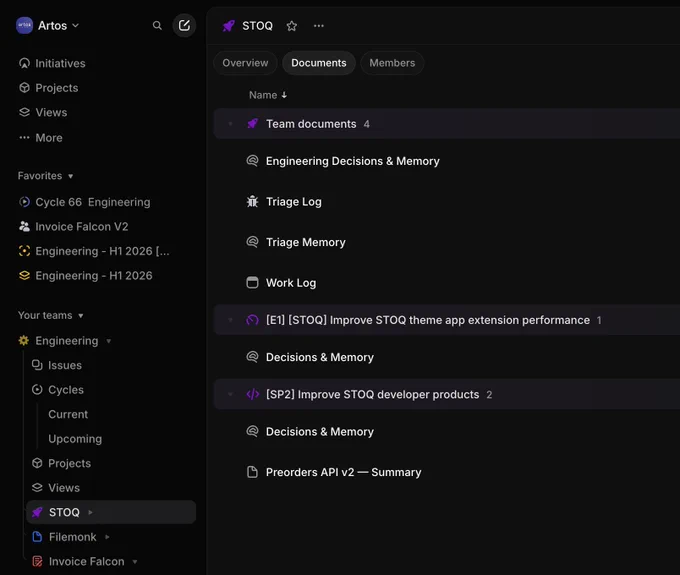Click the top Views layers icon
Image resolution: width=680 pixels, height=575 pixels.
coord(24,112)
